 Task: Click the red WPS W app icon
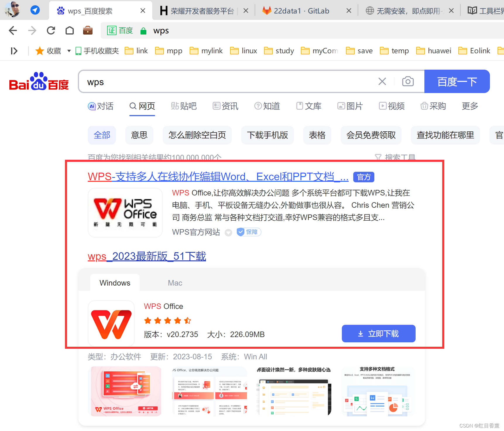(111, 324)
